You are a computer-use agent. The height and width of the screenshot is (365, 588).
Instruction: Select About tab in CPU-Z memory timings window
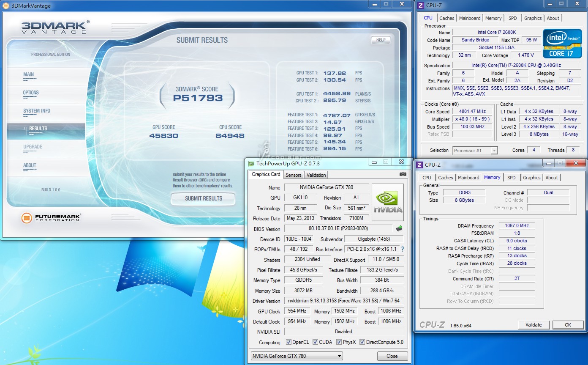point(552,178)
